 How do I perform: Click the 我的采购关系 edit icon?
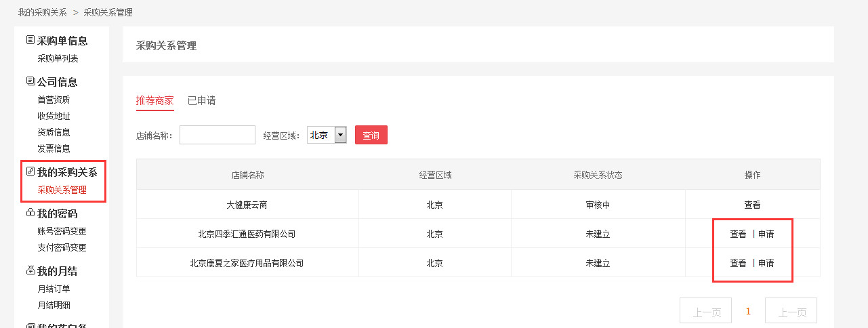(x=30, y=172)
